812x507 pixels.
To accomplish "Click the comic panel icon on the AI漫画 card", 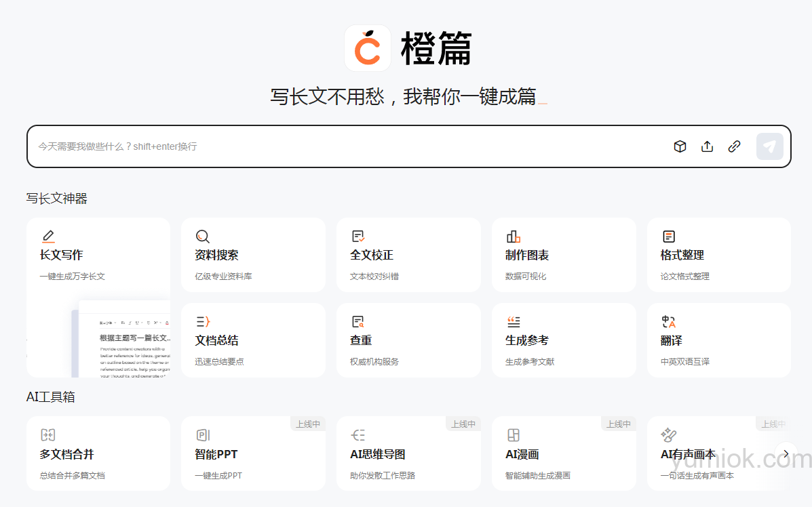I will click(x=514, y=435).
